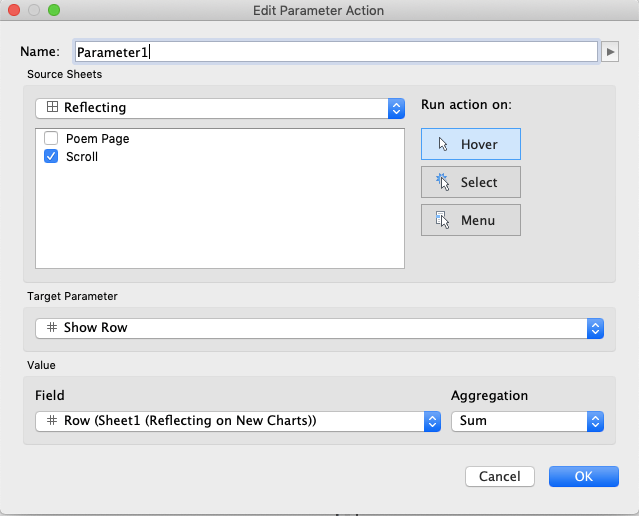The image size is (639, 516).
Task: Uncheck the Scroll sheet checkbox
Action: click(51, 157)
